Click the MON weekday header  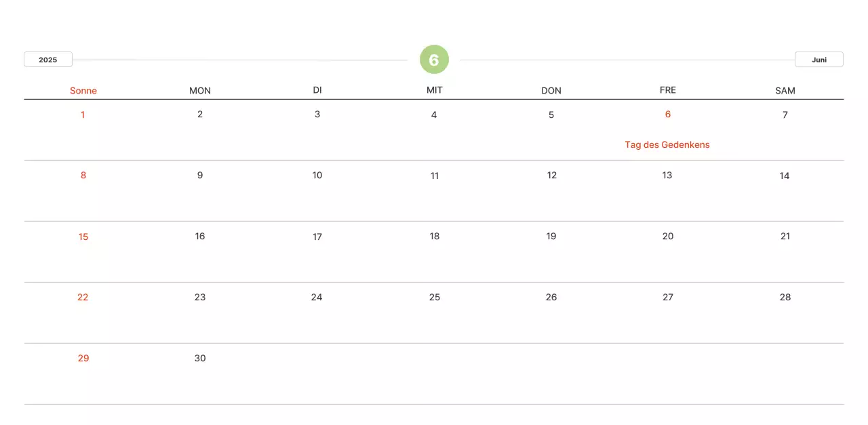click(200, 91)
